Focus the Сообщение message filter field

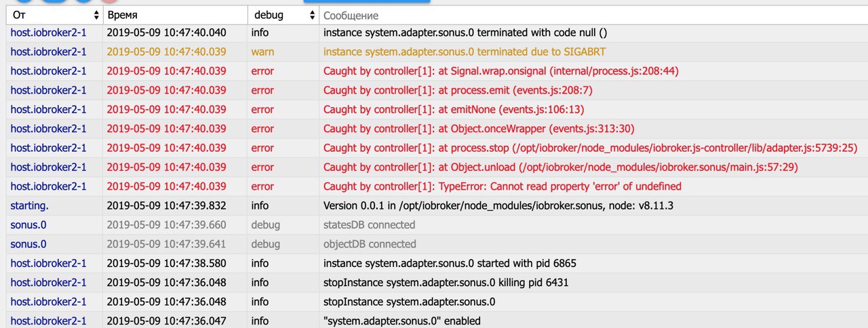coord(593,15)
